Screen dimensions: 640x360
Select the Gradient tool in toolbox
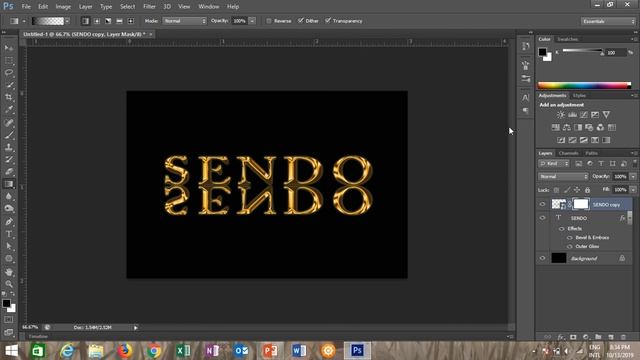tap(9, 184)
